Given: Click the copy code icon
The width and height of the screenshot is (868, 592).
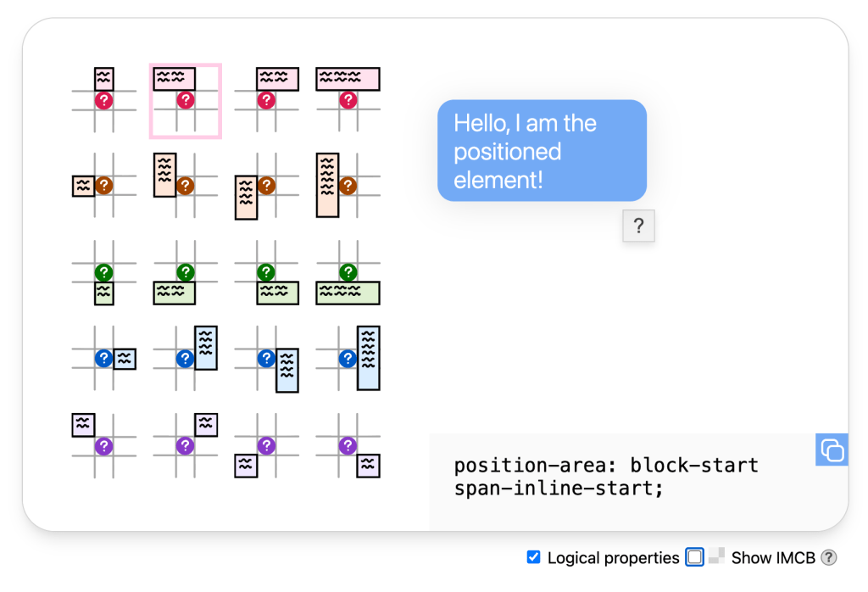Looking at the screenshot, I should coord(832,450).
